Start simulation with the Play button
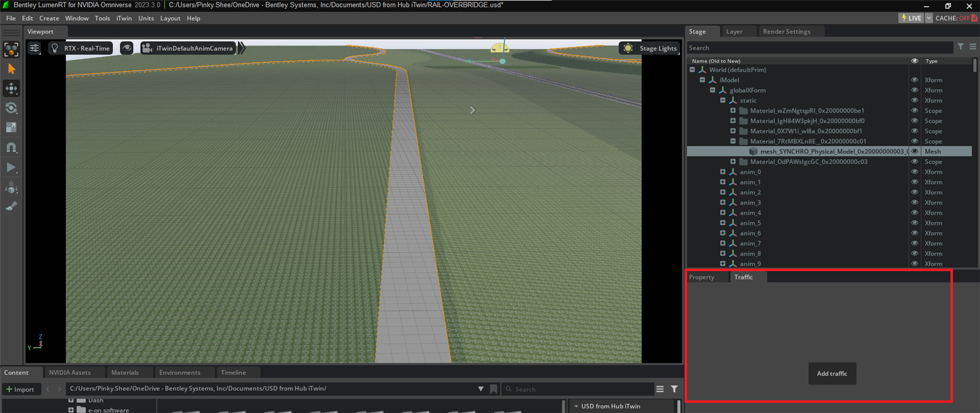The width and height of the screenshot is (980, 413). 11,168
